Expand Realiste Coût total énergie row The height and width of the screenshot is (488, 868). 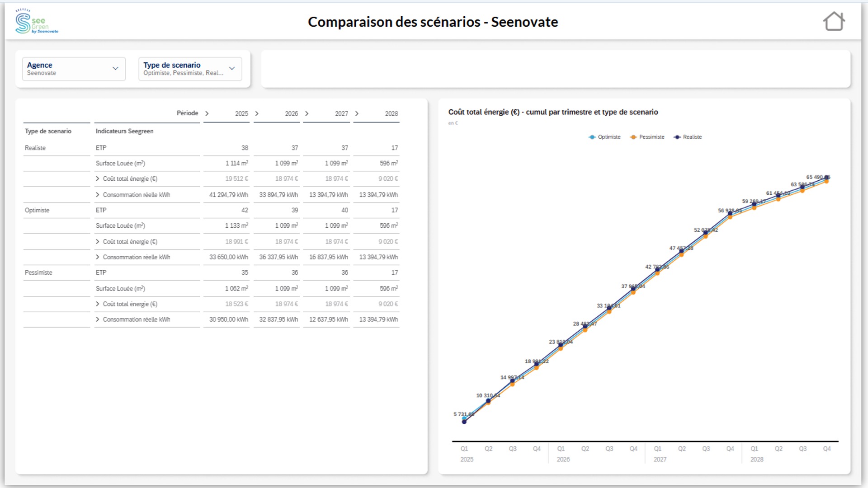98,179
